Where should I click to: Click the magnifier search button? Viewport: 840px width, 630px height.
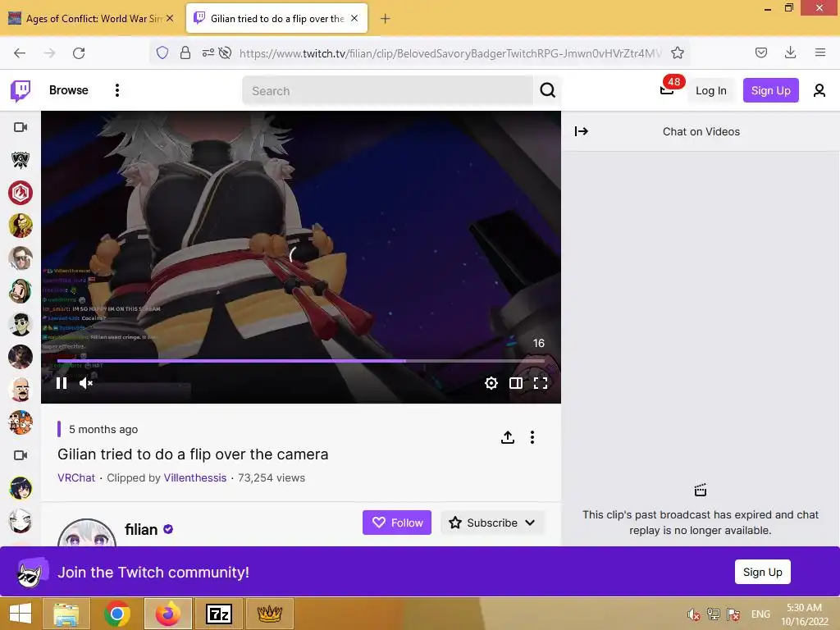point(547,90)
